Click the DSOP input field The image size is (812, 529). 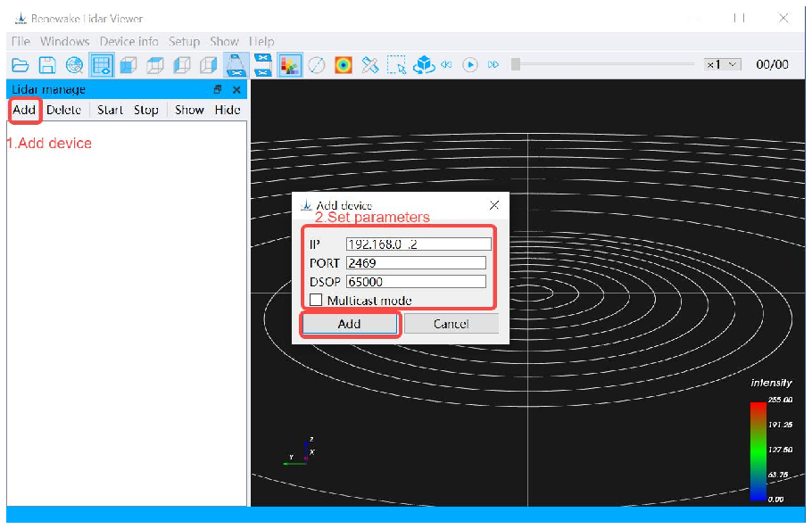click(x=416, y=282)
